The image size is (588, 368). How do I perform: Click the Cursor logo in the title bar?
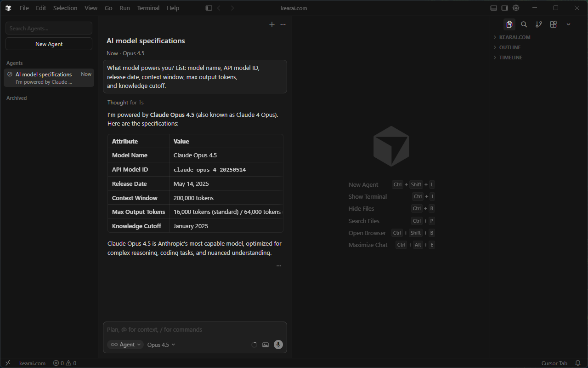(x=8, y=8)
